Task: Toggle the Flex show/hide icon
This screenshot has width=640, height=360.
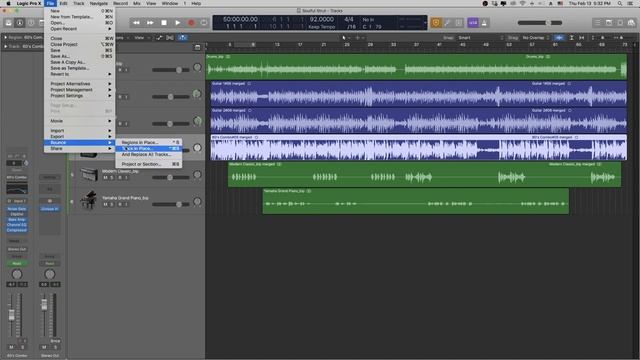Action: click(170, 38)
